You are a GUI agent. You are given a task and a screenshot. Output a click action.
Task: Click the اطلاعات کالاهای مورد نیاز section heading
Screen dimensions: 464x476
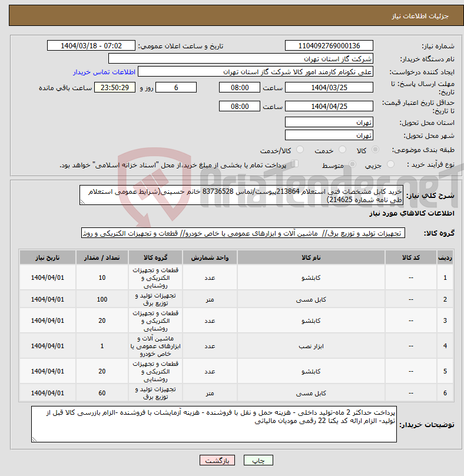412,214
